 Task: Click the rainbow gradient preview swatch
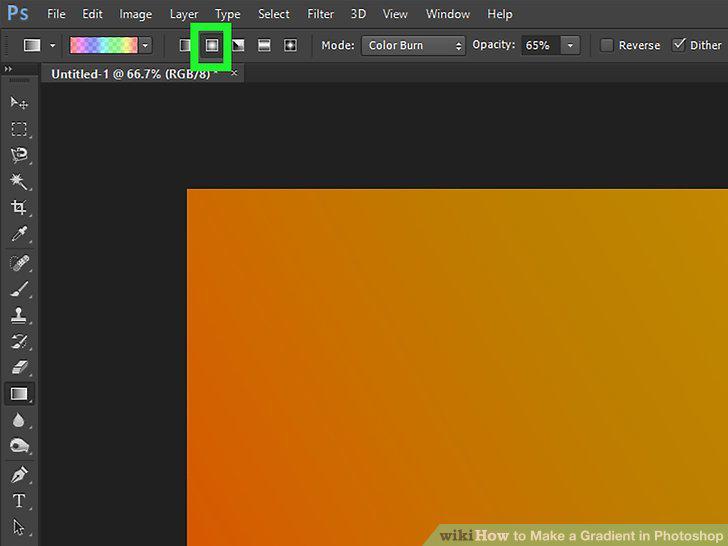coord(104,46)
